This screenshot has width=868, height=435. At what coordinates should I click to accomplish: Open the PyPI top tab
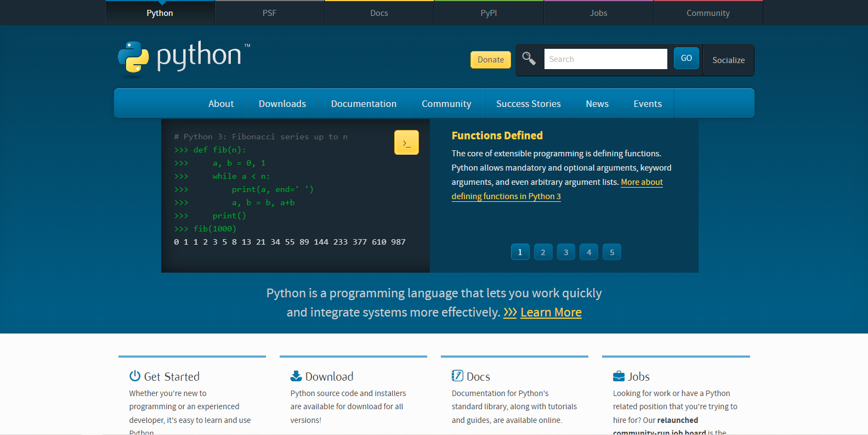click(489, 13)
